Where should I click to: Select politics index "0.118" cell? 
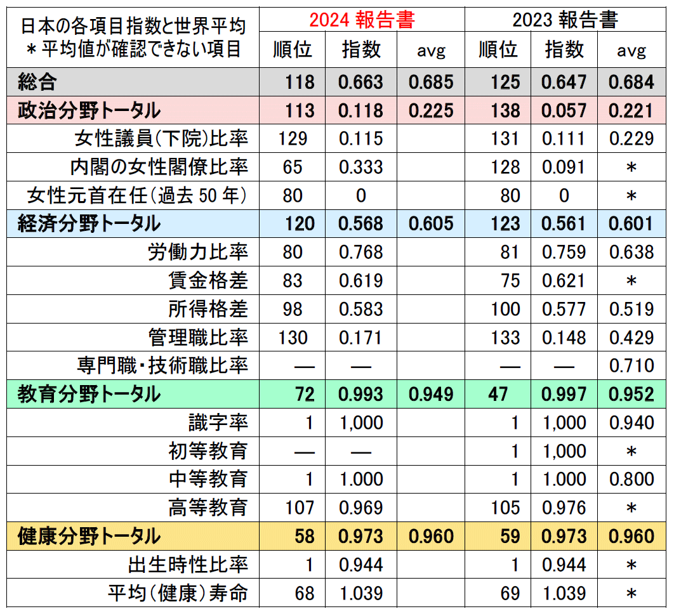[360, 111]
